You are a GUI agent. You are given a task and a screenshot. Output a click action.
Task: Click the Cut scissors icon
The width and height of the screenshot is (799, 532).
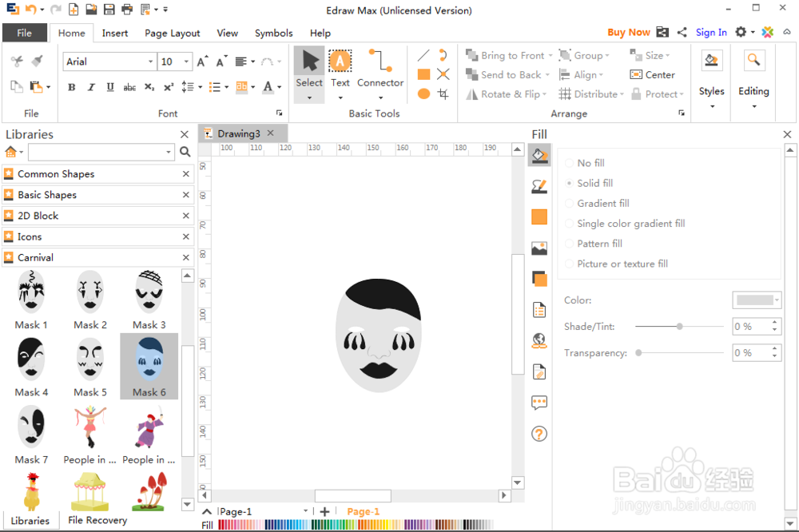point(17,62)
